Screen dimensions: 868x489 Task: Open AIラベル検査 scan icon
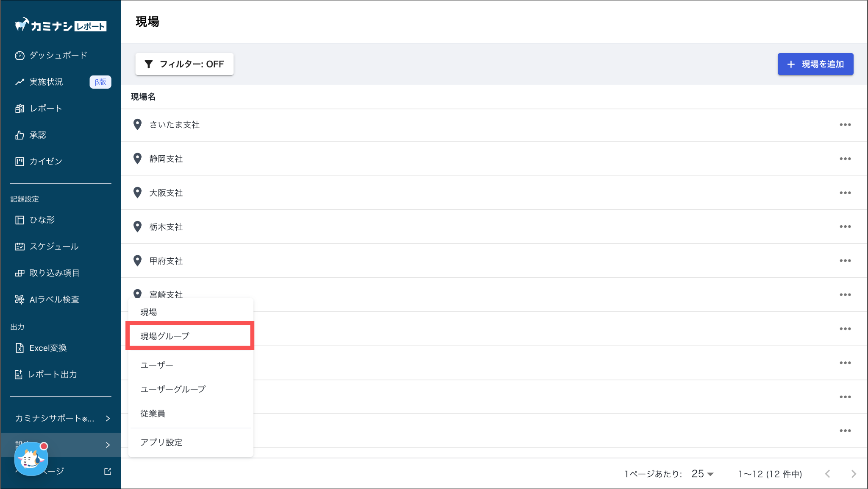pos(19,299)
